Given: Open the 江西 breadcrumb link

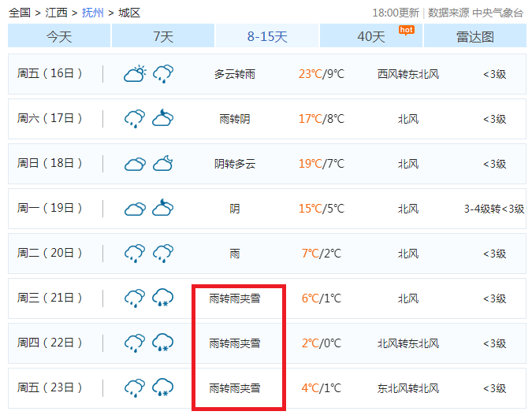Looking at the screenshot, I should (x=56, y=13).
